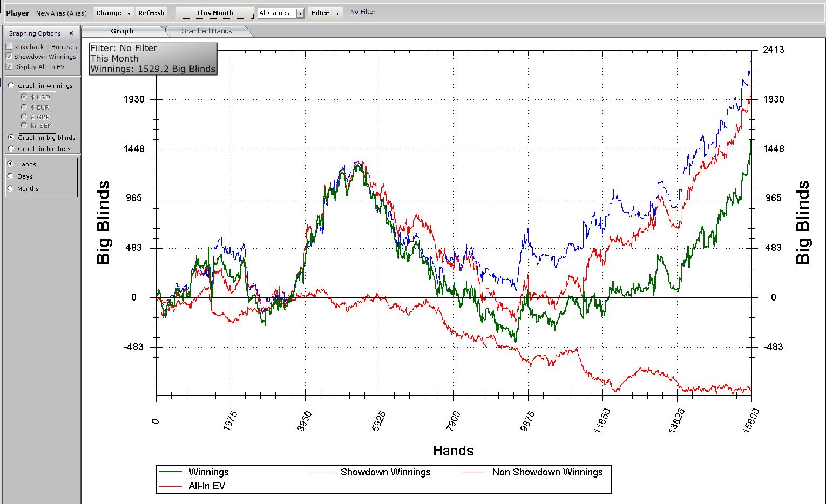Select the Graph tab
This screenshot has height=504, width=826.
tap(122, 31)
